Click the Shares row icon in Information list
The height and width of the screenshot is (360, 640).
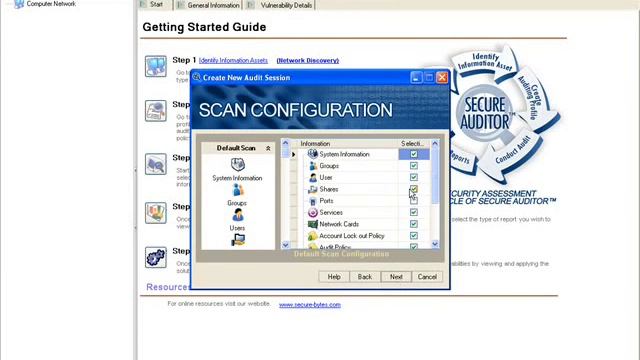[x=313, y=189]
